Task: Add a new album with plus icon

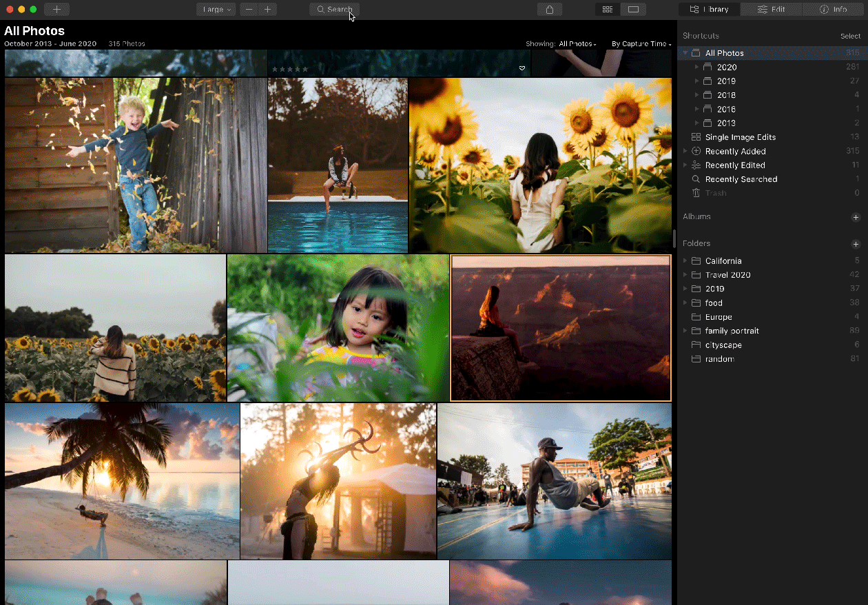Action: coord(856,217)
